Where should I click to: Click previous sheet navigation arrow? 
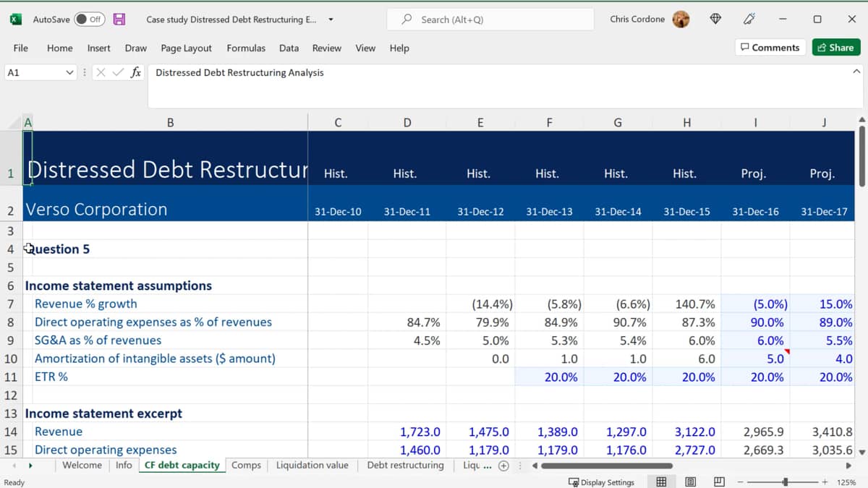coord(12,465)
